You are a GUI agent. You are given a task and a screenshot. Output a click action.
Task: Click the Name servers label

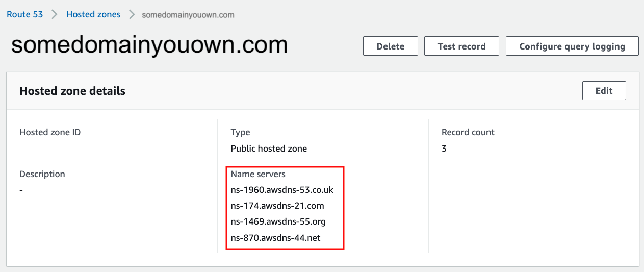coord(258,174)
